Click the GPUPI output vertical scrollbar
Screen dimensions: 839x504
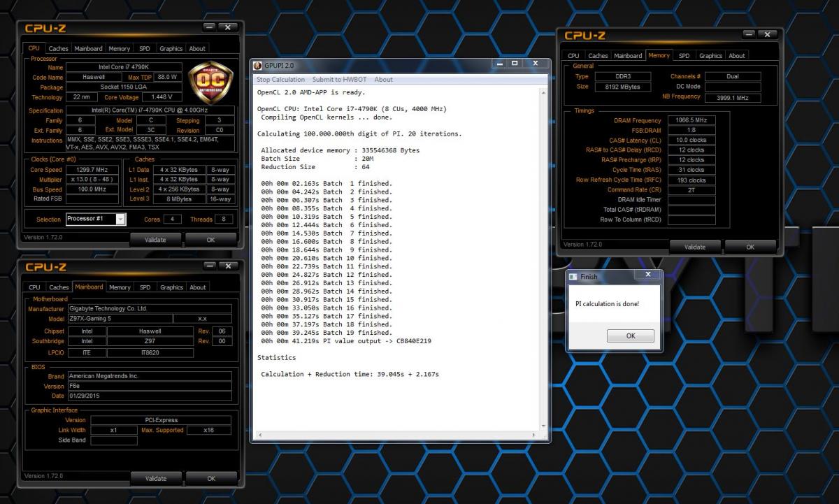pos(543,260)
